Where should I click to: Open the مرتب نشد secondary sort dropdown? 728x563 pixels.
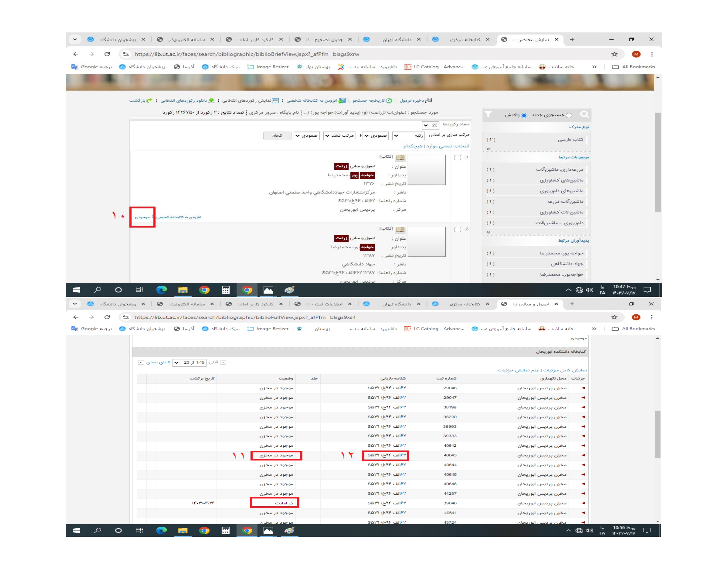339,135
